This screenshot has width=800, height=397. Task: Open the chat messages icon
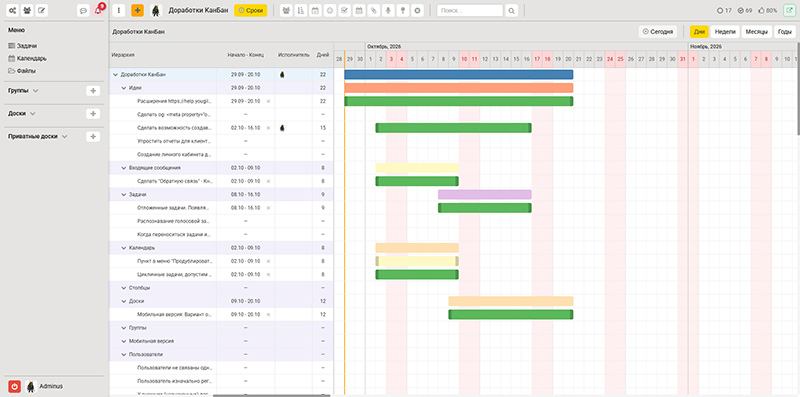click(x=83, y=10)
